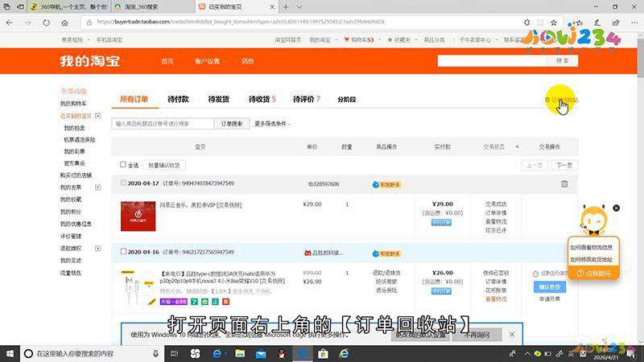The height and width of the screenshot is (362, 644).
Task: Launch Internet Explorer from taskbar
Action: point(345,353)
